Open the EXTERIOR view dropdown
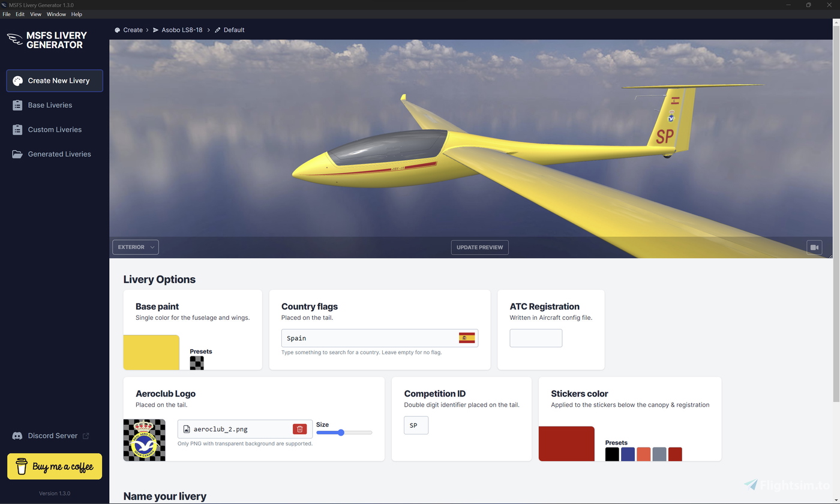The width and height of the screenshot is (840, 504). (x=135, y=247)
